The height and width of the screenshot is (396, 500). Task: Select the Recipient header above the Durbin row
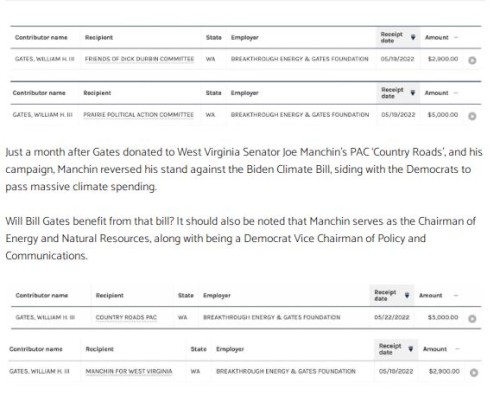99,38
